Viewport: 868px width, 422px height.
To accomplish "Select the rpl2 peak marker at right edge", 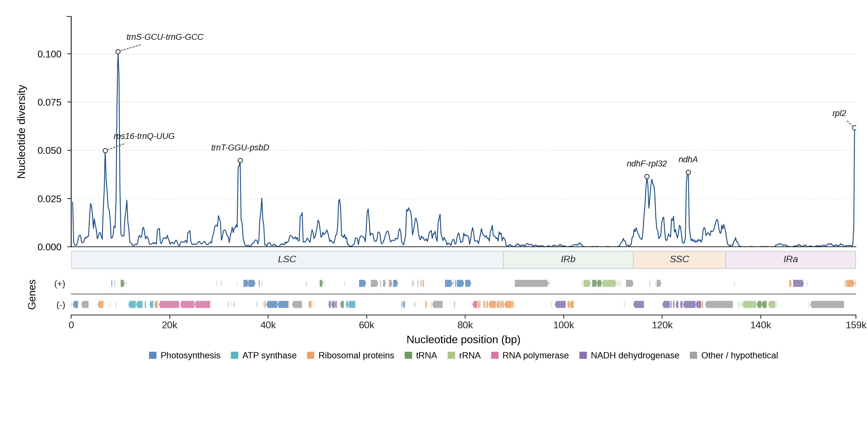I will (855, 128).
